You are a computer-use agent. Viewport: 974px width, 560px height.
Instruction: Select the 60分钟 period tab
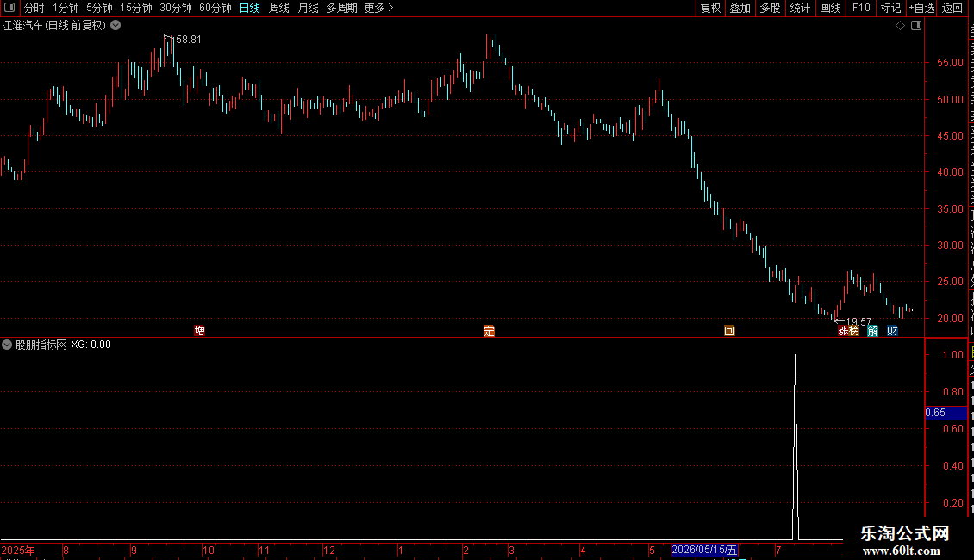pos(215,8)
